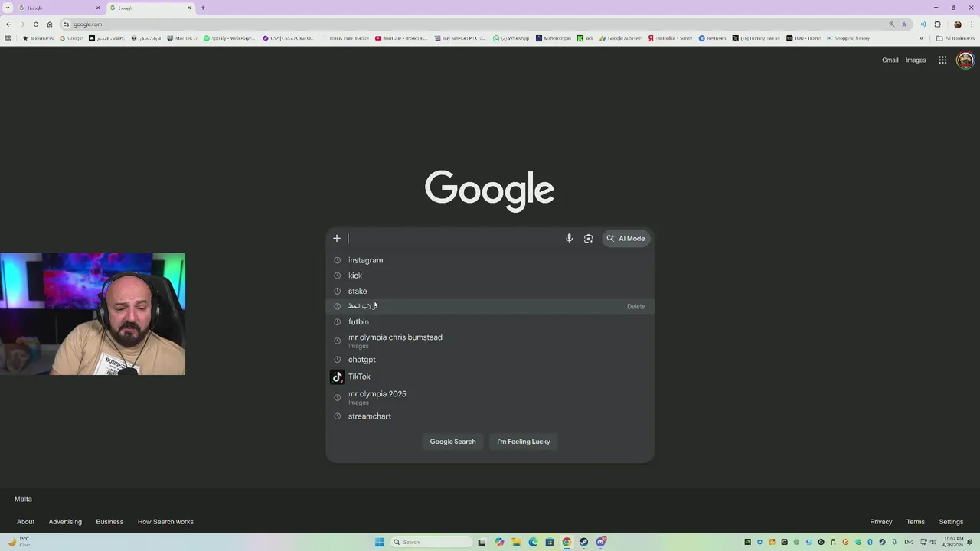Open the WhatsApp bookmark
The height and width of the screenshot is (551, 980).
click(x=511, y=38)
